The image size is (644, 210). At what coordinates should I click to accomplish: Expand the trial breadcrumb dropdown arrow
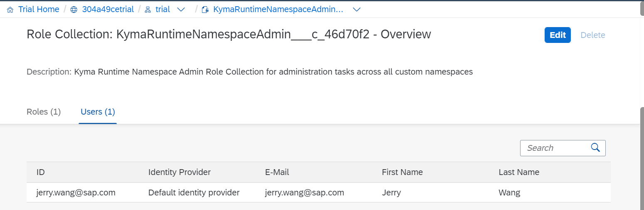(x=181, y=10)
